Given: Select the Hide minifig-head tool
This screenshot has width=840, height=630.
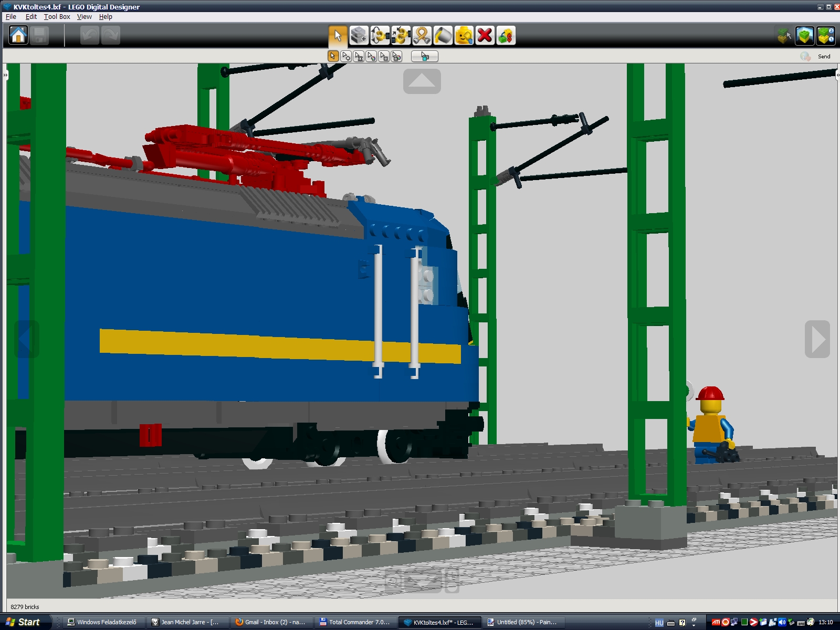Looking at the screenshot, I should 464,35.
